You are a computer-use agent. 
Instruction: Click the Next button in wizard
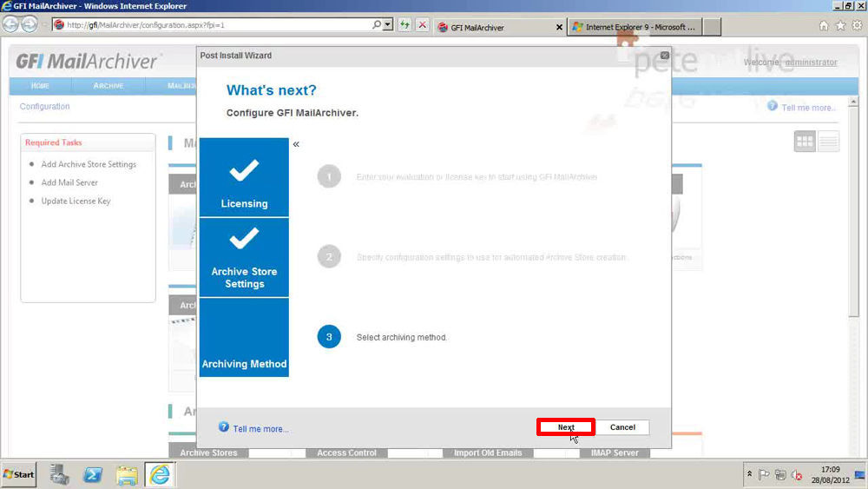(x=566, y=427)
